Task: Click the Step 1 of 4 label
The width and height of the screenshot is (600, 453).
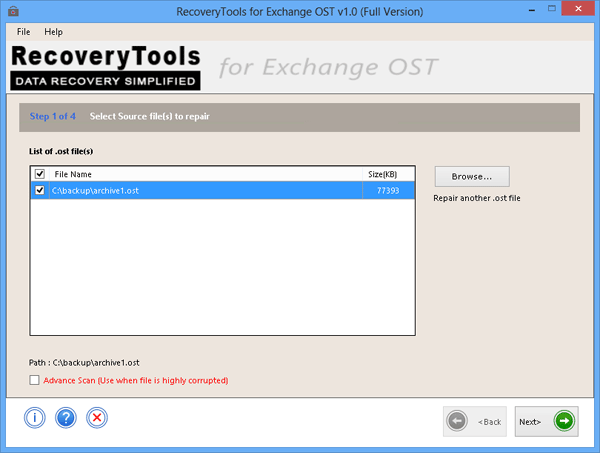Action: pyautogui.click(x=53, y=116)
